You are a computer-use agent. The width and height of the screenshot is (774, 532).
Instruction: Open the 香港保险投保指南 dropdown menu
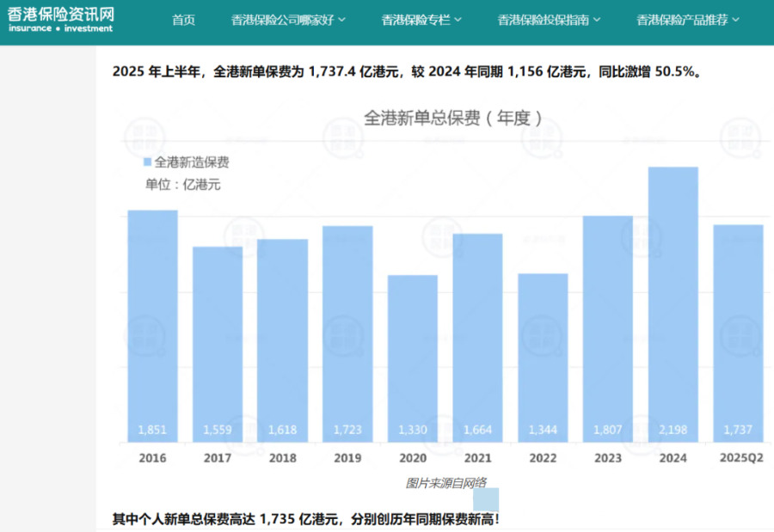click(x=549, y=20)
